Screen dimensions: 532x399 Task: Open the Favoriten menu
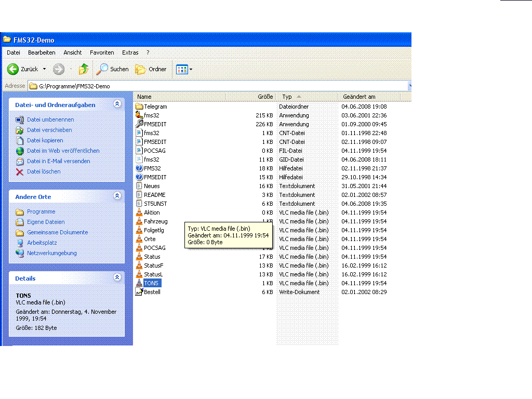click(102, 52)
